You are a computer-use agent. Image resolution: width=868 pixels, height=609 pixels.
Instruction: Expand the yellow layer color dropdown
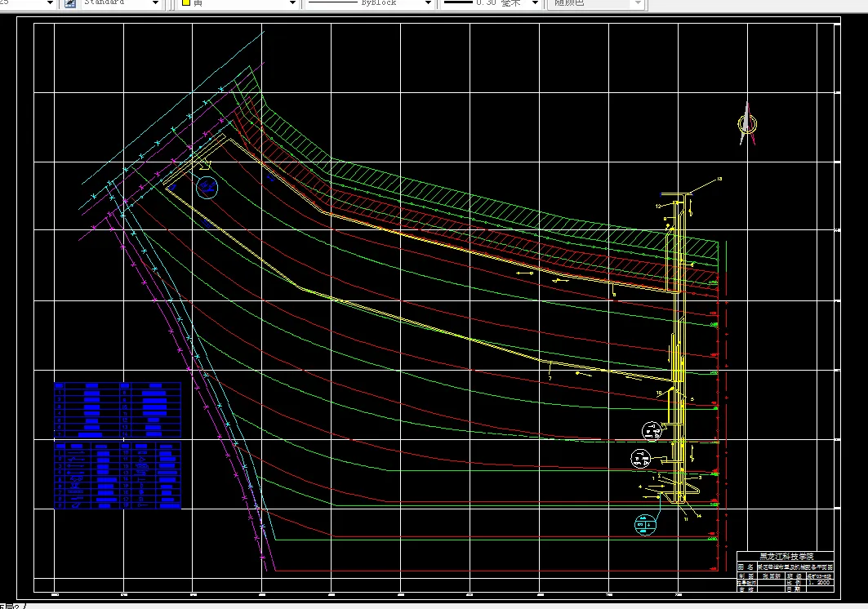292,3
